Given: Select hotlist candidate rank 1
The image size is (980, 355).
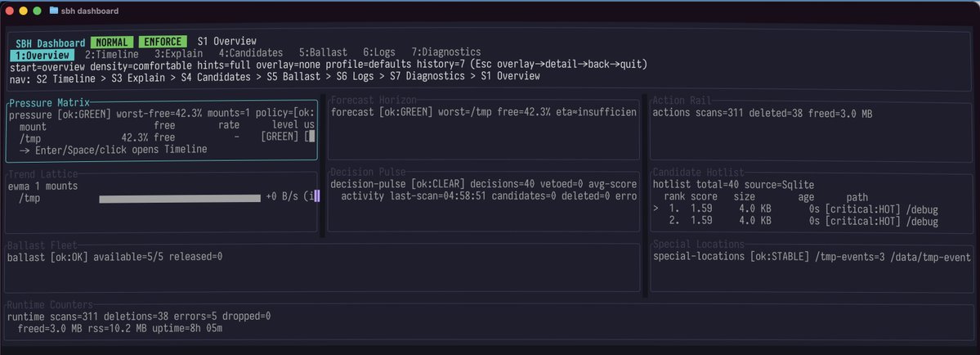Looking at the screenshot, I should 795,210.
